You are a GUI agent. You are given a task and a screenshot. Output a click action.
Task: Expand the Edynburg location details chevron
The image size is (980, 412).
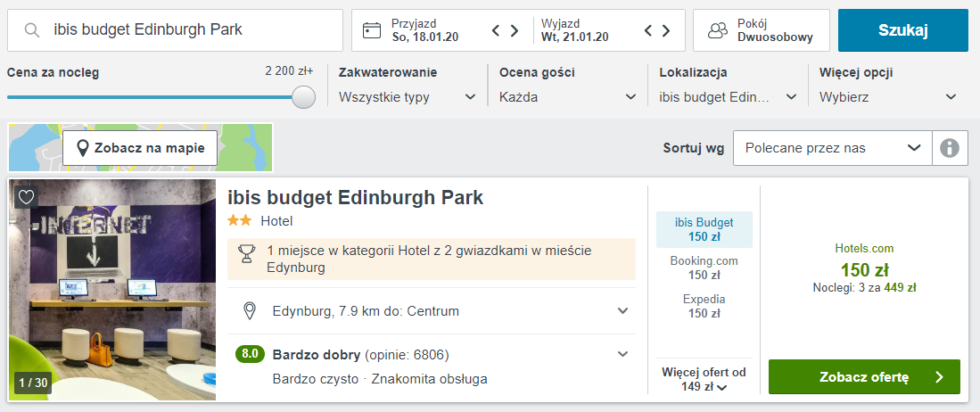[622, 310]
